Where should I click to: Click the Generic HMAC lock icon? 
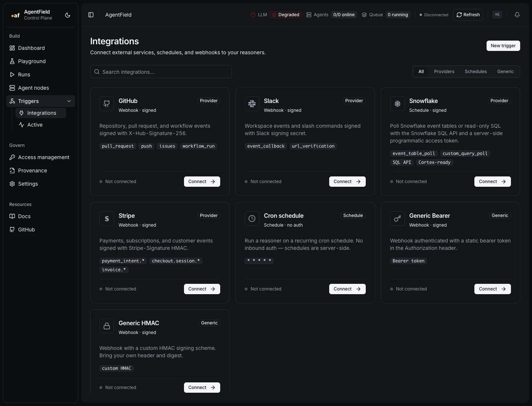tap(107, 326)
